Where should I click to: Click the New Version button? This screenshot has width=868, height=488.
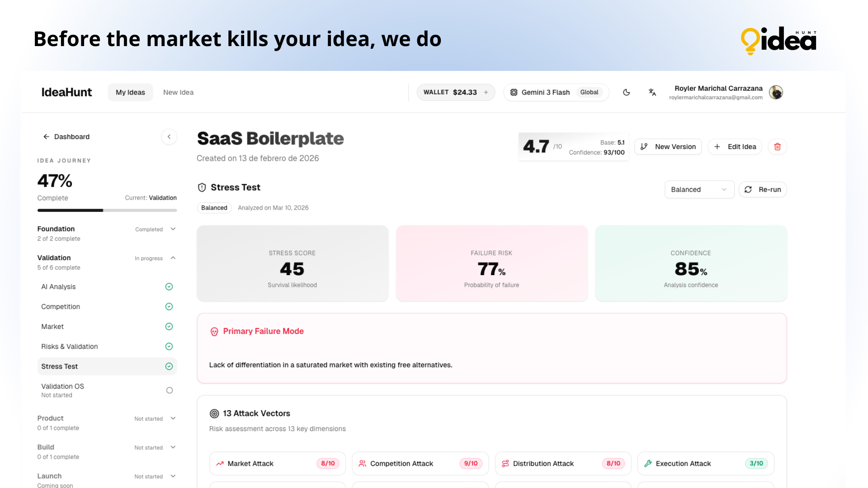668,146
